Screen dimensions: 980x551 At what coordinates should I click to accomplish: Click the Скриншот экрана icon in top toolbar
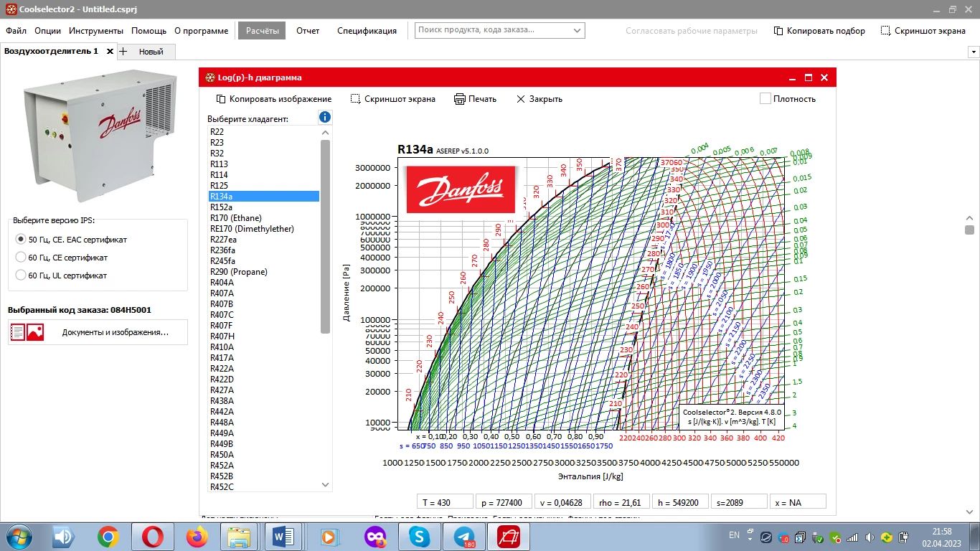[x=886, y=31]
